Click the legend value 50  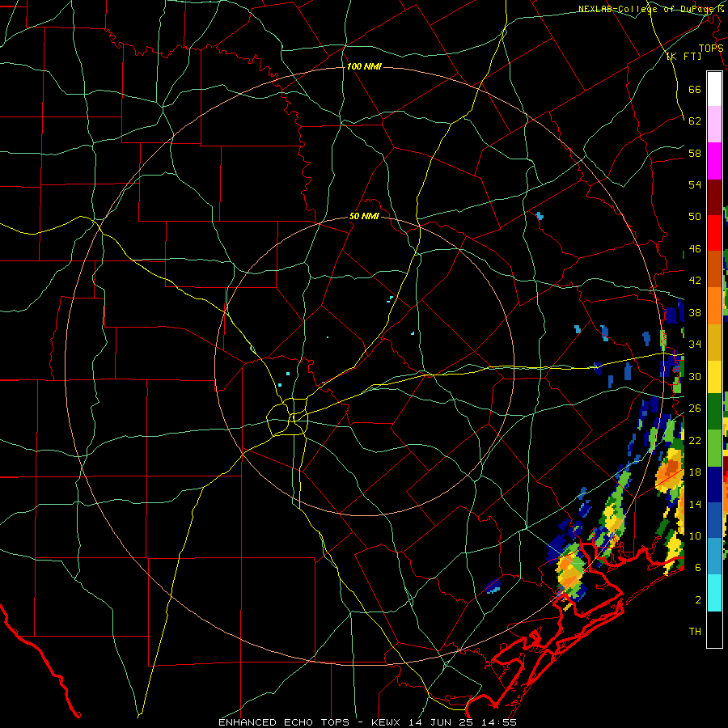point(695,216)
